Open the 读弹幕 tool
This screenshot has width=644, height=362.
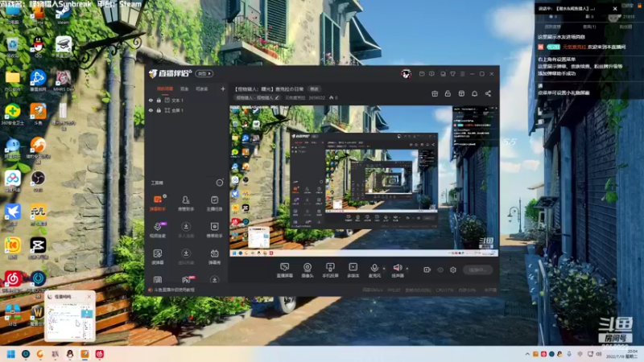pos(158,256)
